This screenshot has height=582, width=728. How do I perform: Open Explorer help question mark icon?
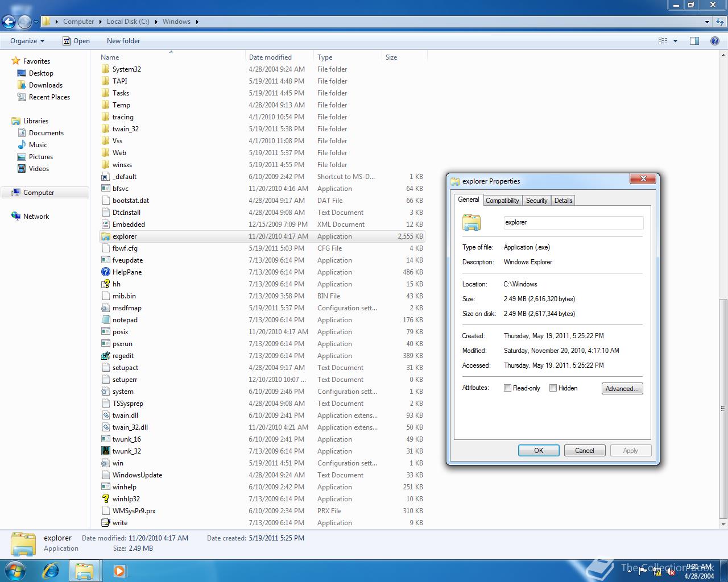(715, 41)
